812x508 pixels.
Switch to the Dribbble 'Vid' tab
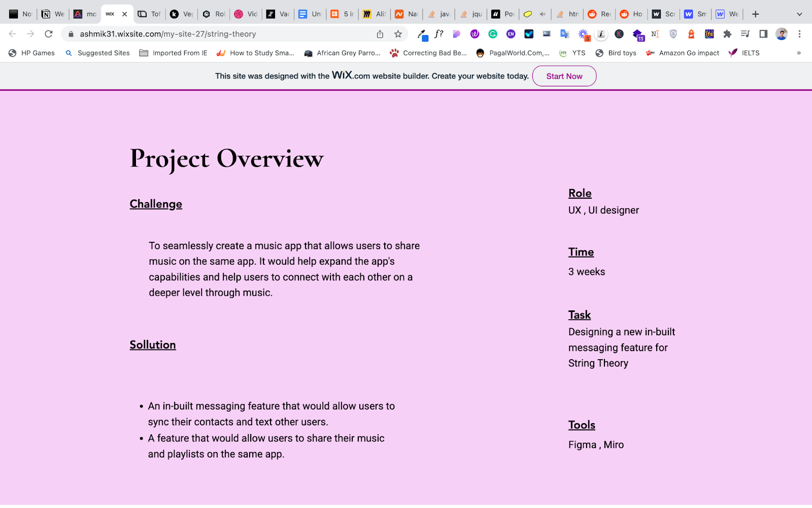pos(246,14)
